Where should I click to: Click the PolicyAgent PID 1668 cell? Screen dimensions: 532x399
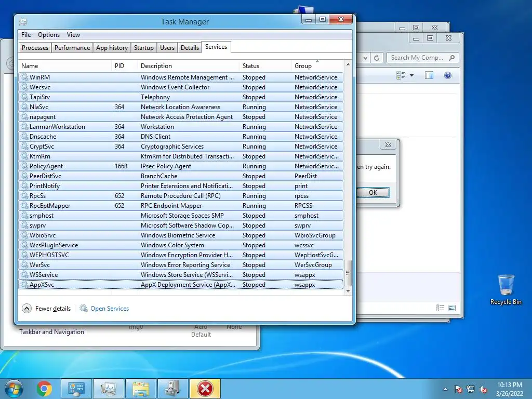(121, 166)
